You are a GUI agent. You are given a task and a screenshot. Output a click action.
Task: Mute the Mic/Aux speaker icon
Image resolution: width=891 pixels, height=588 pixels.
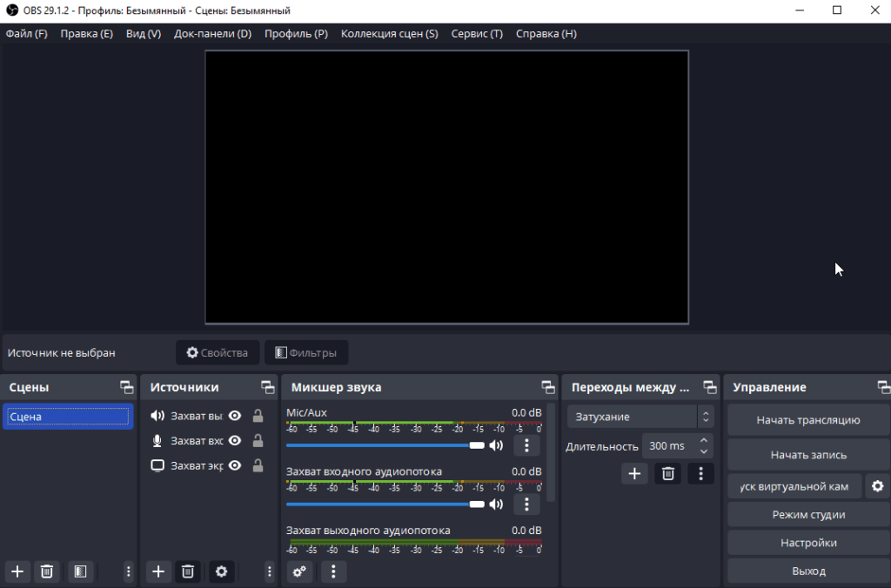click(496, 445)
